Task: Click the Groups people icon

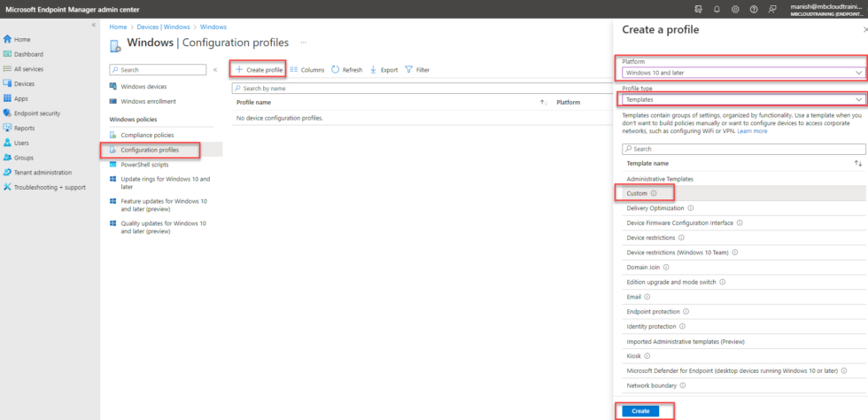Action: pos(7,158)
